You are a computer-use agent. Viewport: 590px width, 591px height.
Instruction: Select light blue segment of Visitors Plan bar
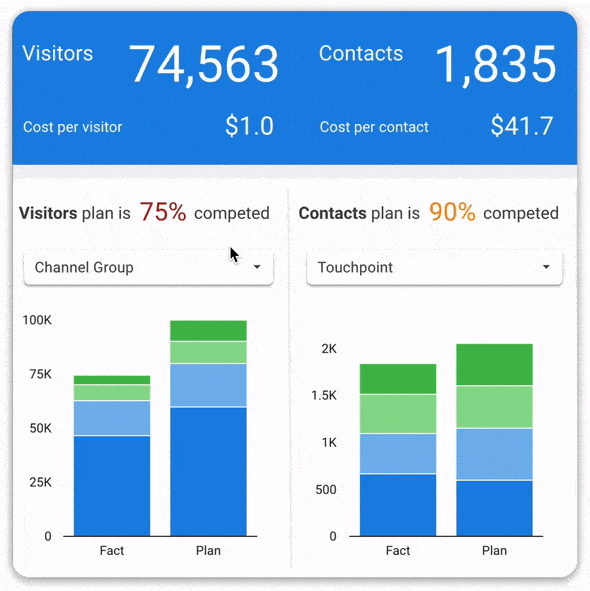click(x=208, y=385)
